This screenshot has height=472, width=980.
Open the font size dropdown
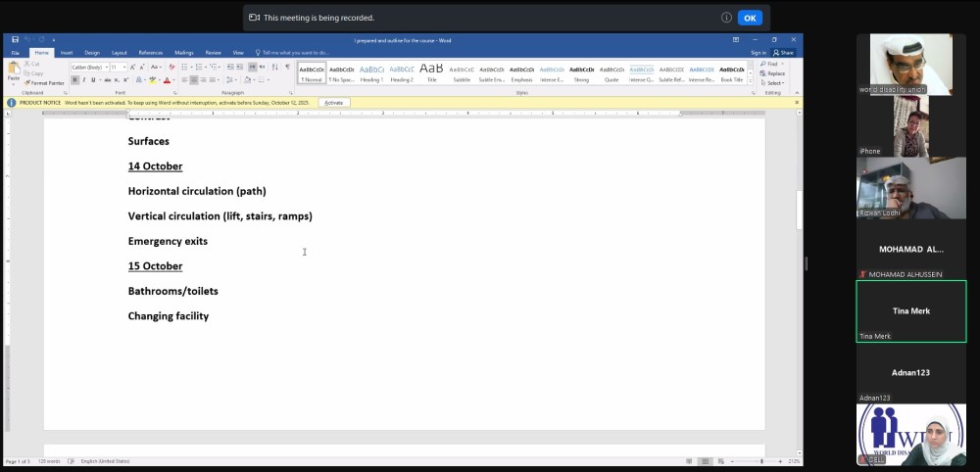tap(124, 67)
